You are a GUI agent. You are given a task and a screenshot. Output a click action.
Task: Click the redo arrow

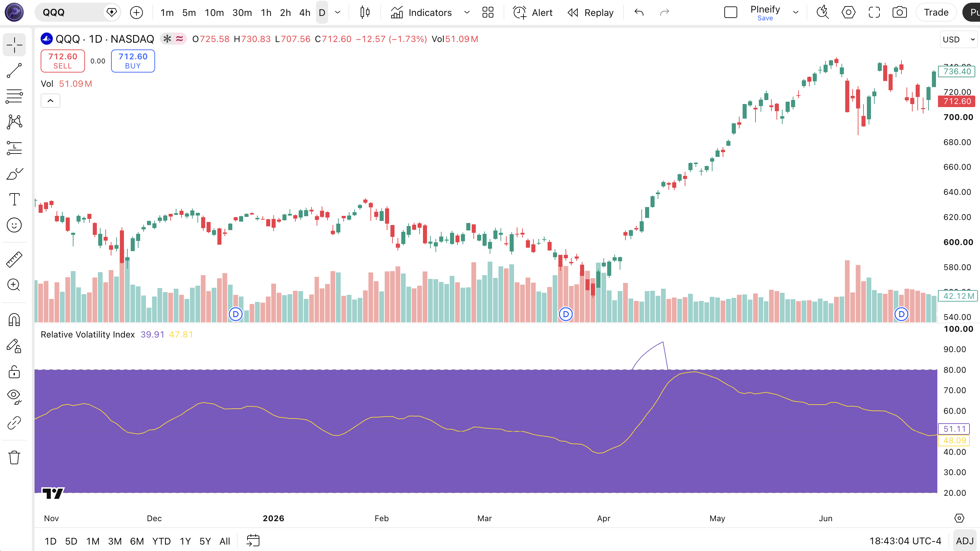pos(664,13)
